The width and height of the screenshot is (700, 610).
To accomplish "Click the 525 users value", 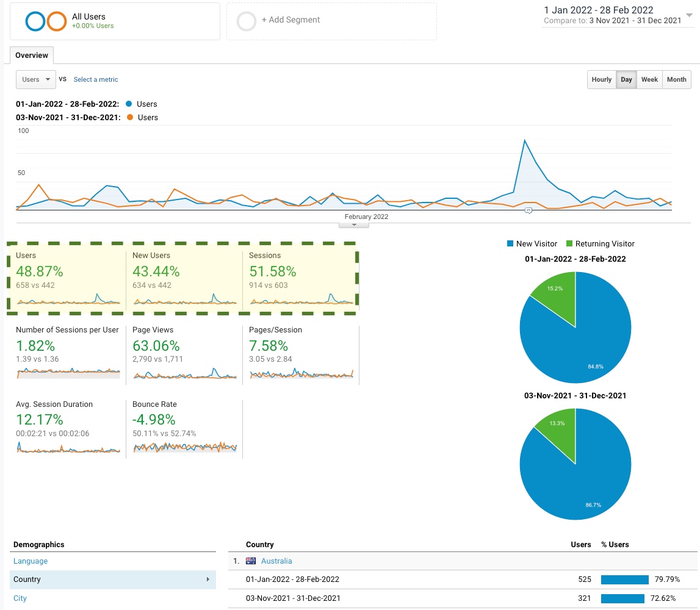I will 585,579.
